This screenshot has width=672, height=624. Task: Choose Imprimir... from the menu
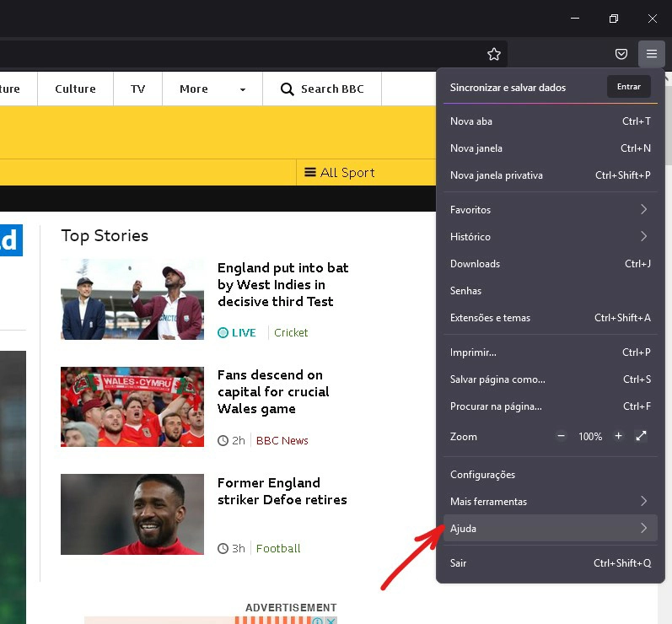(551, 352)
